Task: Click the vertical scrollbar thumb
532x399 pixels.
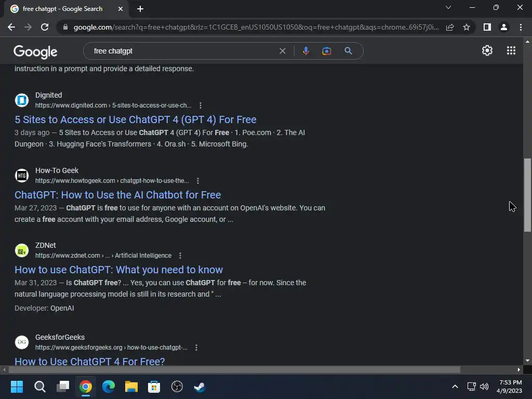Action: 527,195
